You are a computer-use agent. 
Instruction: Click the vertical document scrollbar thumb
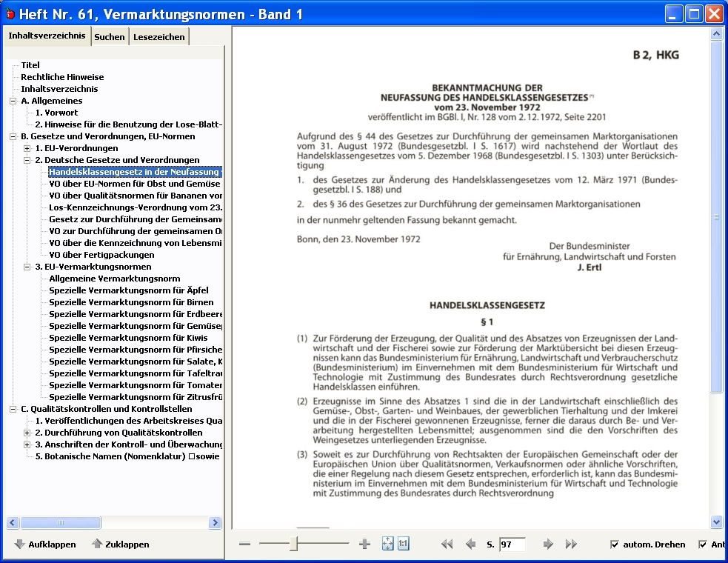(x=716, y=217)
